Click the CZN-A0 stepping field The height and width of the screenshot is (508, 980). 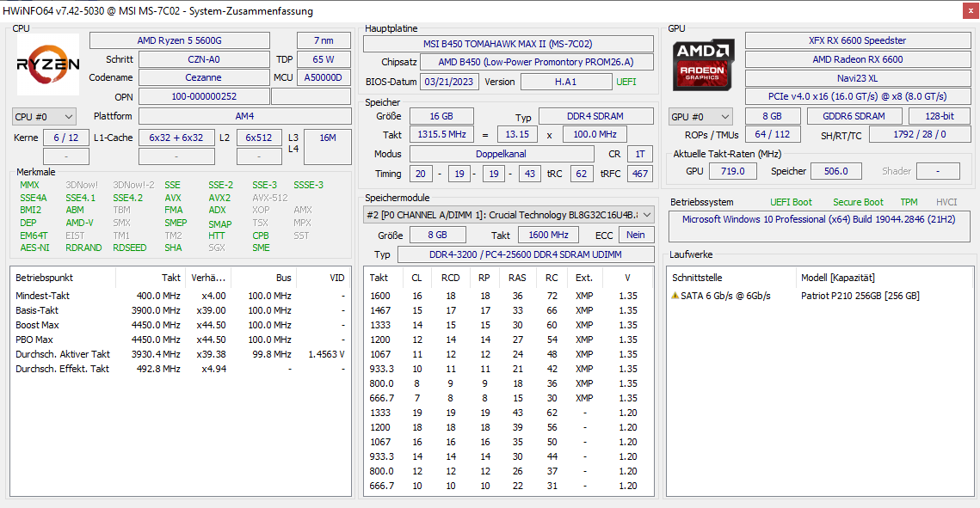click(204, 59)
